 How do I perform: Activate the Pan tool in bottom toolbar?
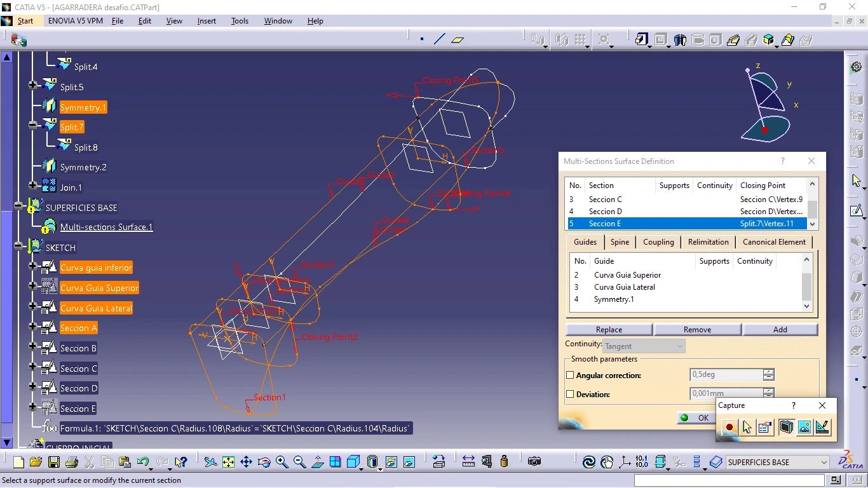click(247, 462)
